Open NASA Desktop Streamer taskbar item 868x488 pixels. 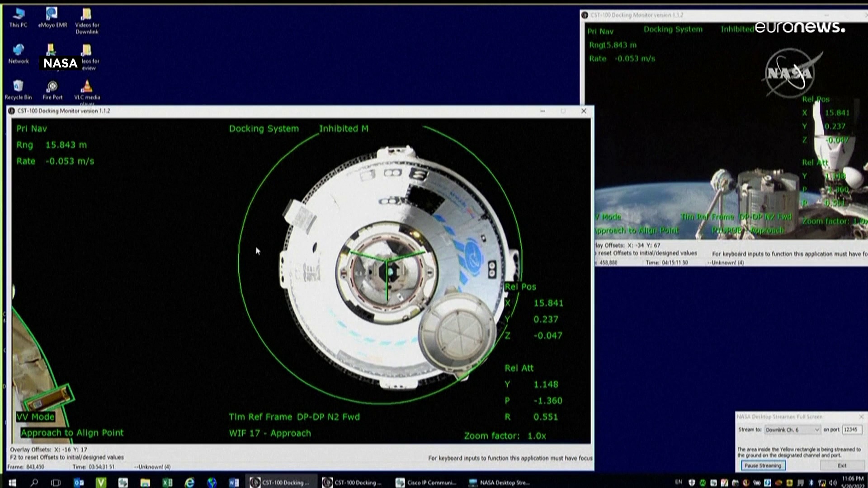pos(499,483)
